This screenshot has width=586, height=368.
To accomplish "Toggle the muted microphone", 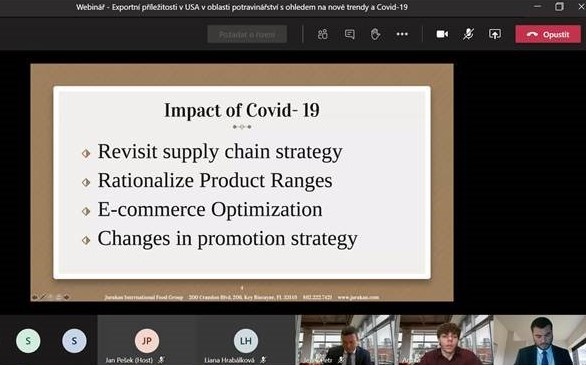I will tap(468, 34).
